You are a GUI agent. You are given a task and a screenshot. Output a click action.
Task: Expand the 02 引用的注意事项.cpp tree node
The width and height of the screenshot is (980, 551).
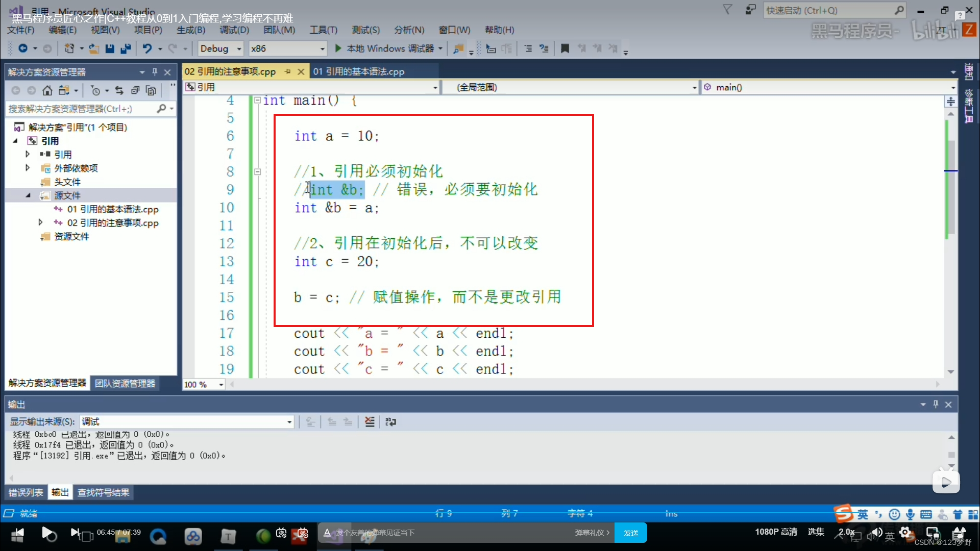click(40, 222)
